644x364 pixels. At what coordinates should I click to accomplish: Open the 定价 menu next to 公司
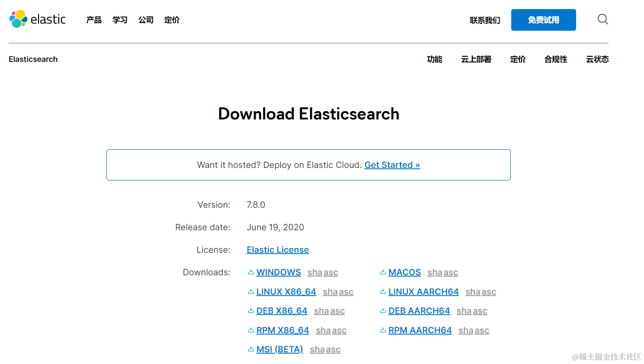coord(172,20)
